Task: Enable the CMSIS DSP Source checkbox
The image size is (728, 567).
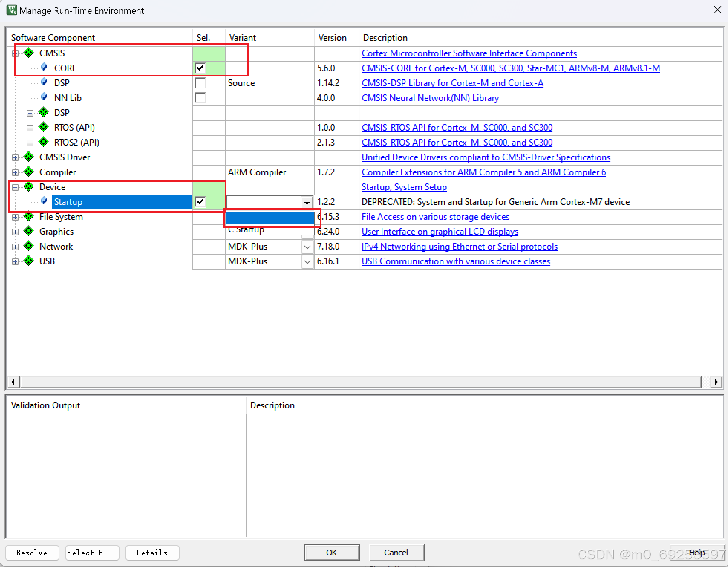Action: pyautogui.click(x=200, y=83)
